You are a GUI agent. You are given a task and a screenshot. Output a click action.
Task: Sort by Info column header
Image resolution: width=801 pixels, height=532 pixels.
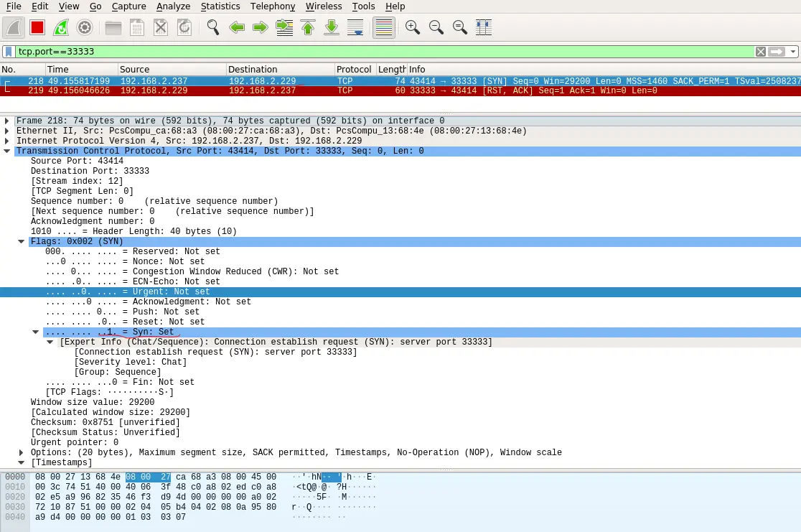(604, 70)
